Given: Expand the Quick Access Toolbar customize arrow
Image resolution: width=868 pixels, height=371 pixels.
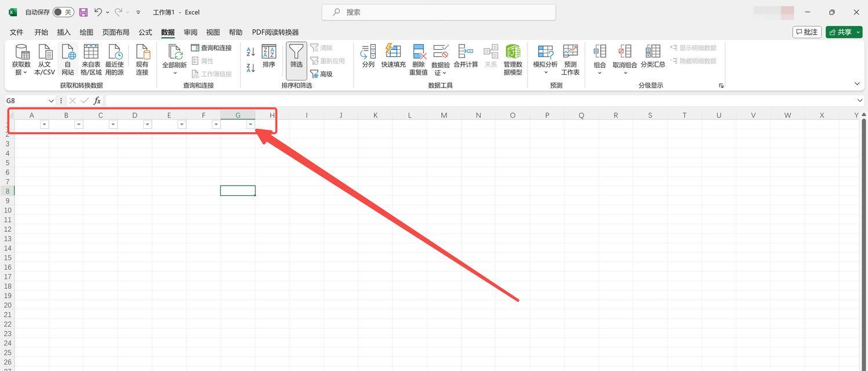Looking at the screenshot, I should click(x=138, y=12).
